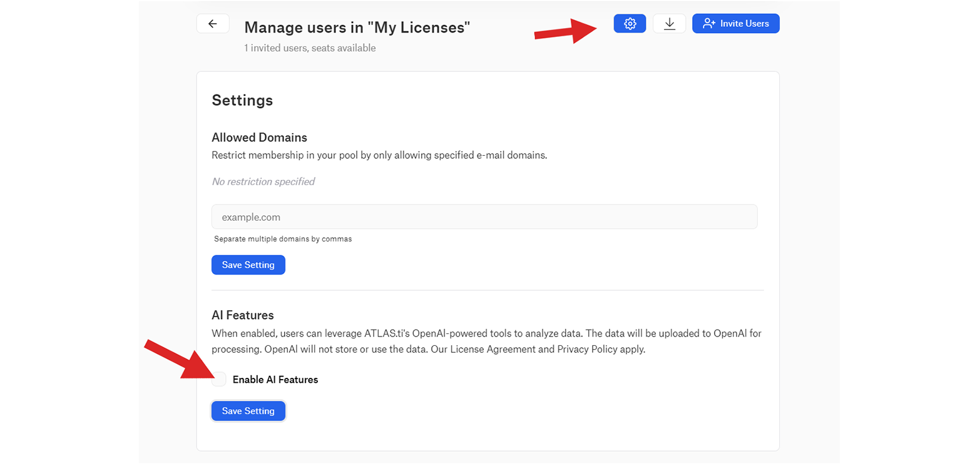Screen dimensions: 980x466
Task: Click the download users list icon
Action: [x=669, y=24]
